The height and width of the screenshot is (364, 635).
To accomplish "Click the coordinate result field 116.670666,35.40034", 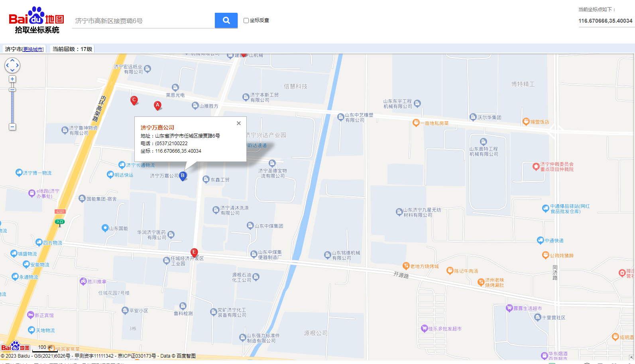I will (x=605, y=21).
